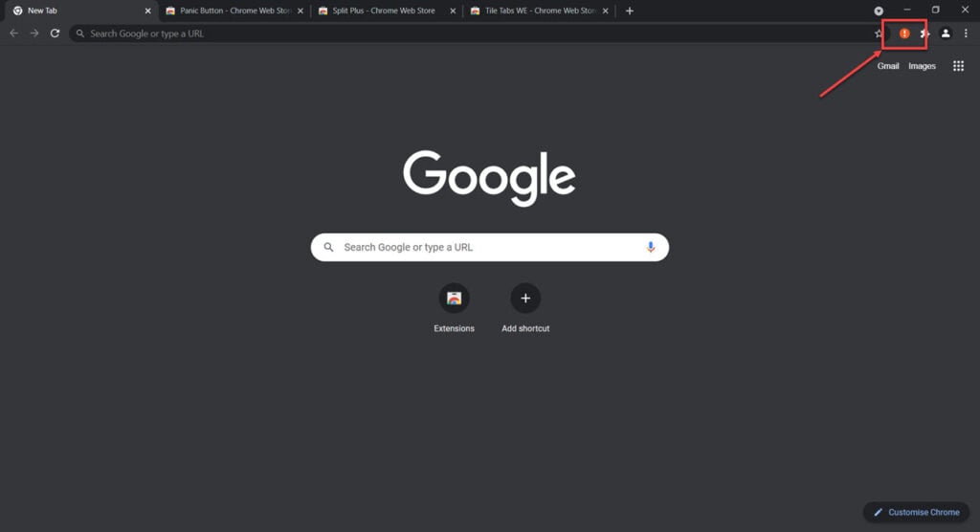Open the Gmail link
This screenshot has height=532, width=980.
pyautogui.click(x=887, y=66)
